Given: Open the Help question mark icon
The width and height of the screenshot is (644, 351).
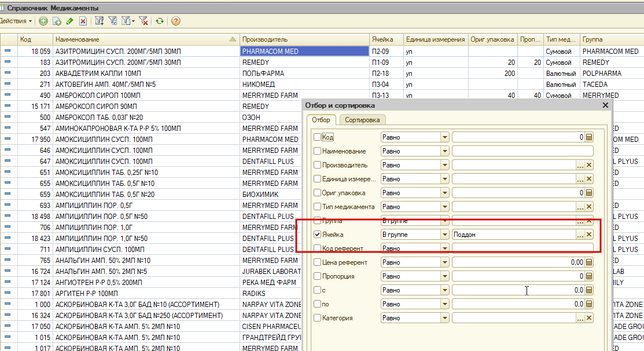Looking at the screenshot, I should pos(176,21).
